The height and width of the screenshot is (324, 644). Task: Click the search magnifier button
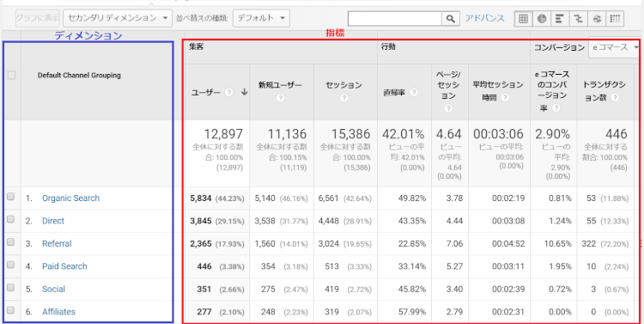[x=451, y=19]
